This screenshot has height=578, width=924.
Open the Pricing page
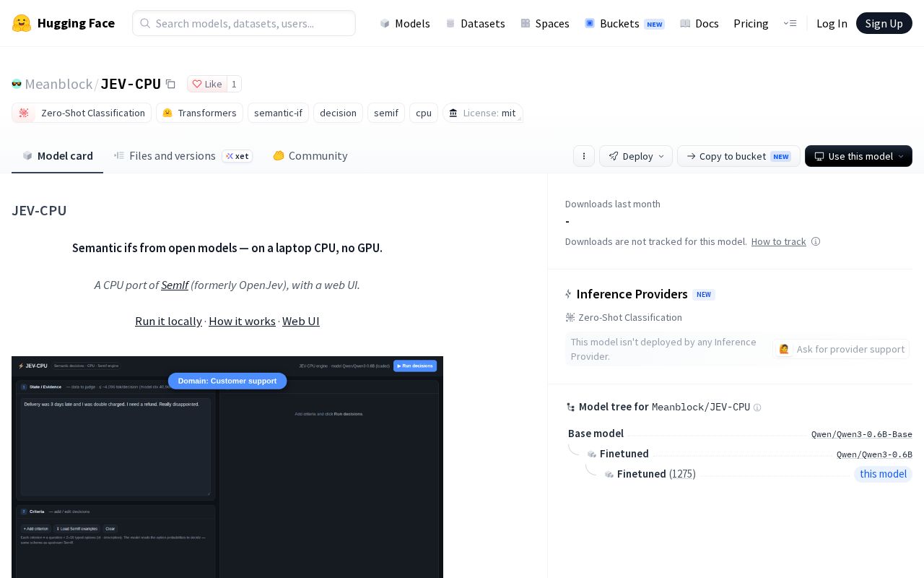[751, 23]
